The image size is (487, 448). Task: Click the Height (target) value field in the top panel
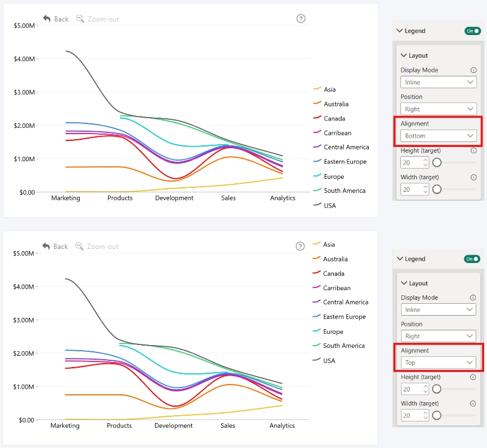point(415,162)
